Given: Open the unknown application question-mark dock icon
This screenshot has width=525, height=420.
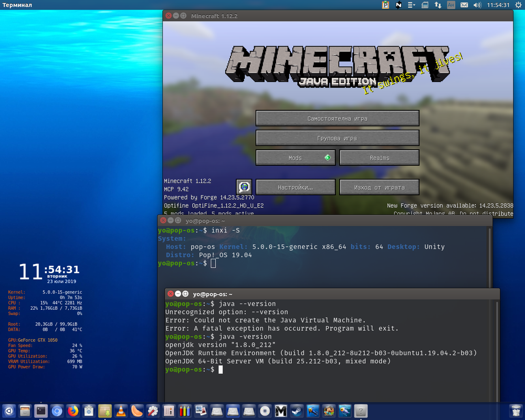Looking at the screenshot, I should point(361,411).
